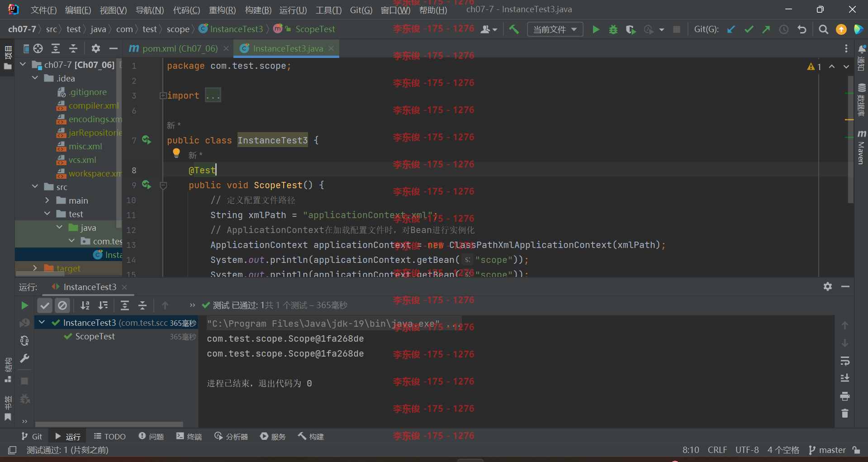
Task: Collapse all test results in run panel
Action: pos(142,305)
